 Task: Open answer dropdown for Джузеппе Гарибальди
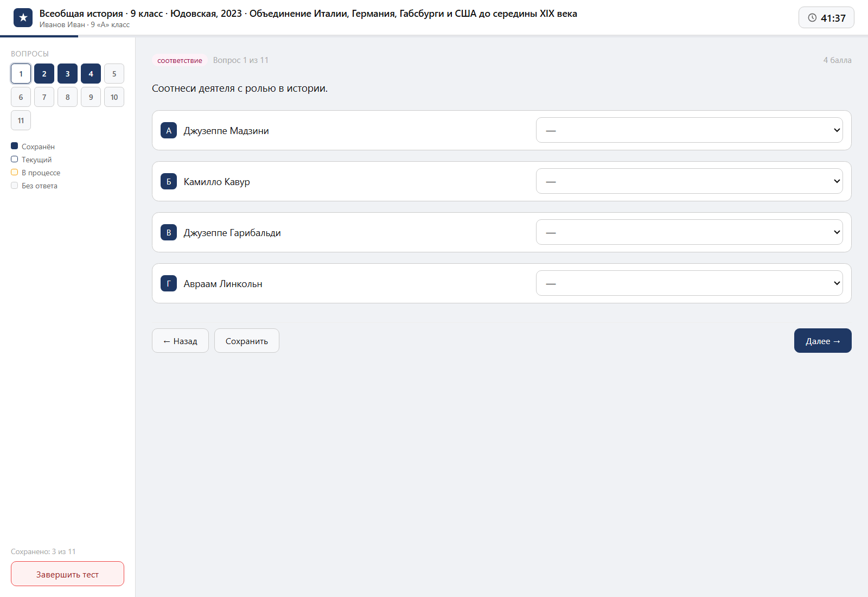coord(689,232)
